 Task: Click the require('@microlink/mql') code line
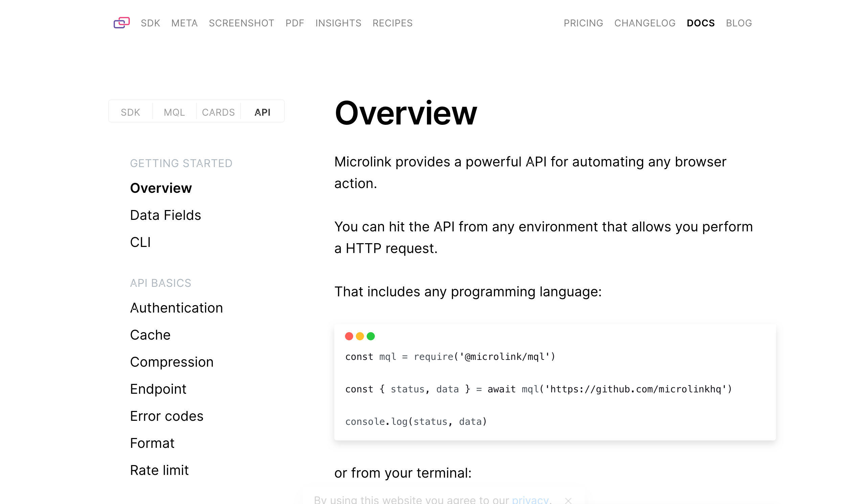tap(451, 357)
